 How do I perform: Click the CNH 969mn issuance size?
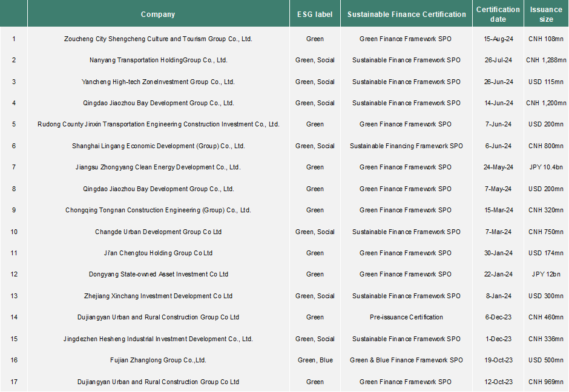[x=546, y=382]
